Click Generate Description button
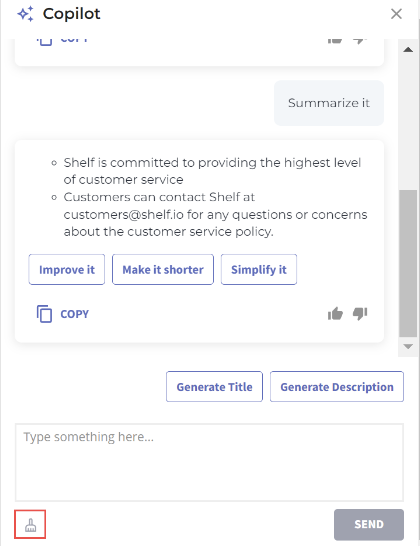Viewport: 420px width, 546px height. (x=337, y=387)
